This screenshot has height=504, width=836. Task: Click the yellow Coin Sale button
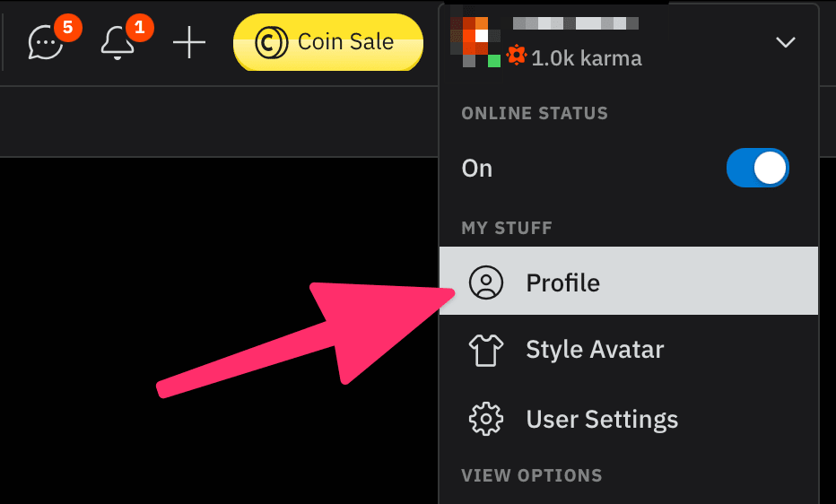328,42
